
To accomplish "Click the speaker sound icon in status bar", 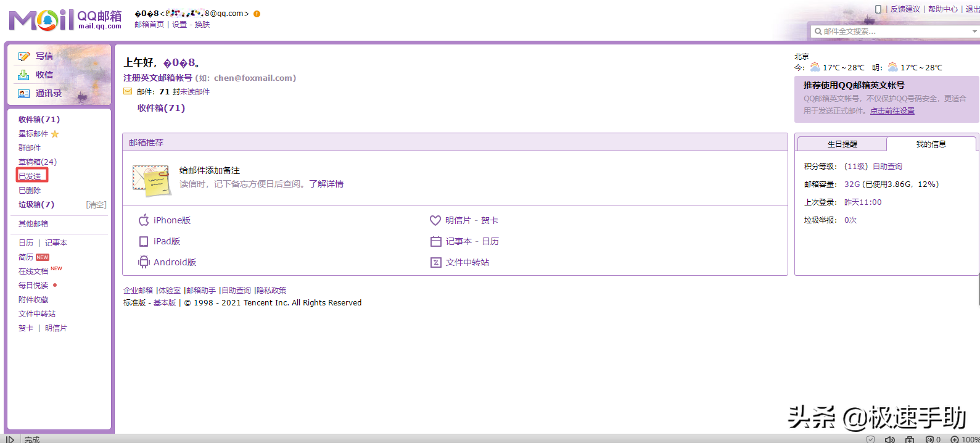I will tap(890, 439).
